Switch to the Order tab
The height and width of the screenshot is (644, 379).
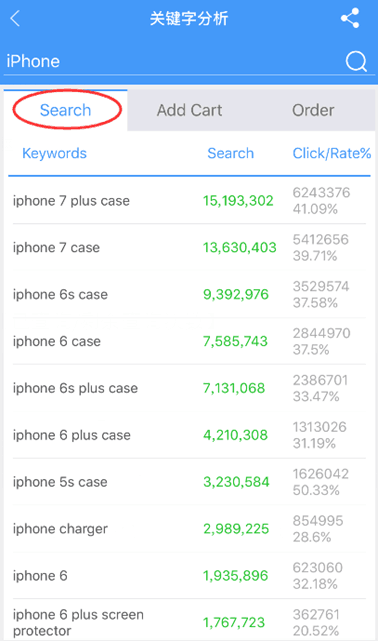(x=313, y=110)
